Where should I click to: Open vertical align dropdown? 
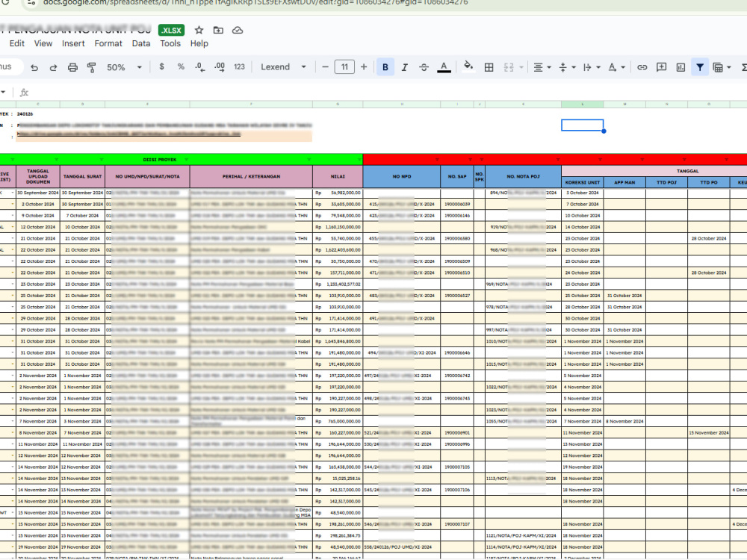566,67
